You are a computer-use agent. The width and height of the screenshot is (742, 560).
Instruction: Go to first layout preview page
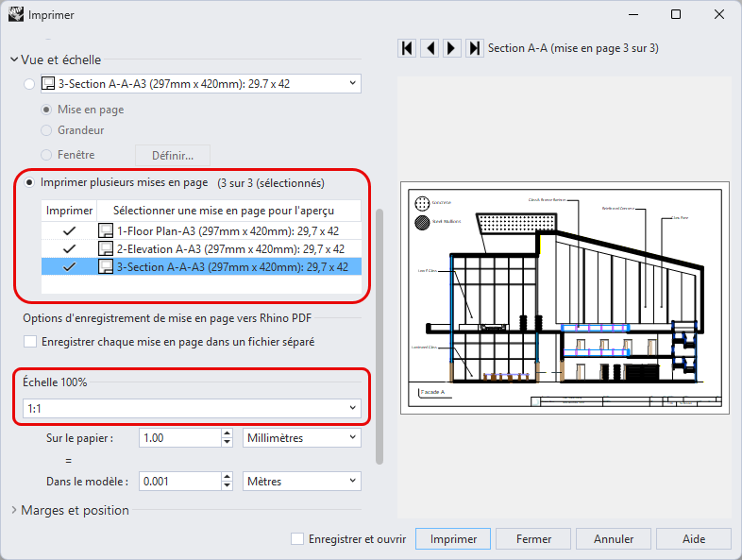point(408,48)
